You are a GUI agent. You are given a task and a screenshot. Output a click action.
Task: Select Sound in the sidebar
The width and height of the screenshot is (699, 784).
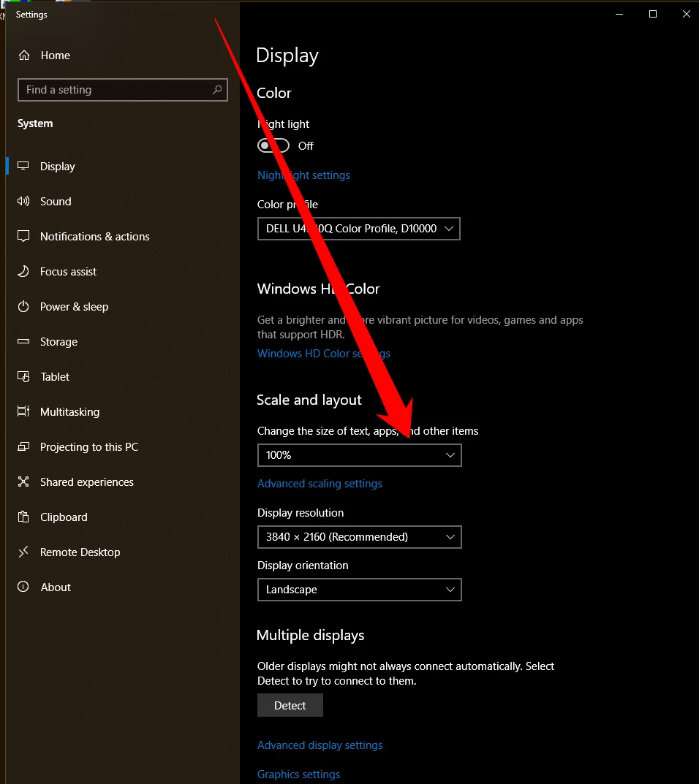(56, 202)
